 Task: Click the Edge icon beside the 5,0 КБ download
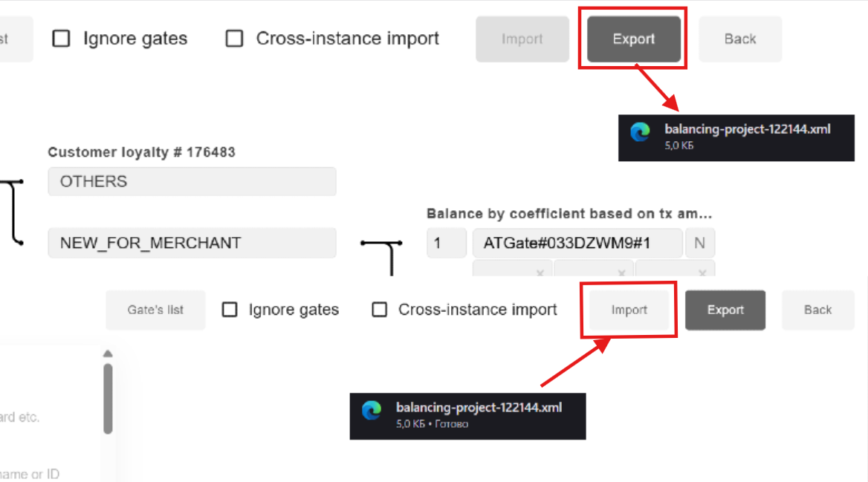pyautogui.click(x=640, y=131)
